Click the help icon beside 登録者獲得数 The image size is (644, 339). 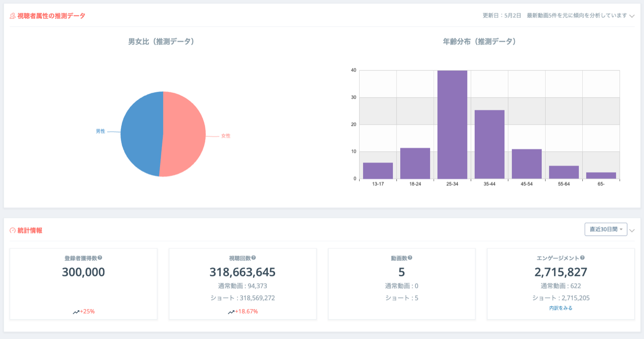tap(100, 258)
